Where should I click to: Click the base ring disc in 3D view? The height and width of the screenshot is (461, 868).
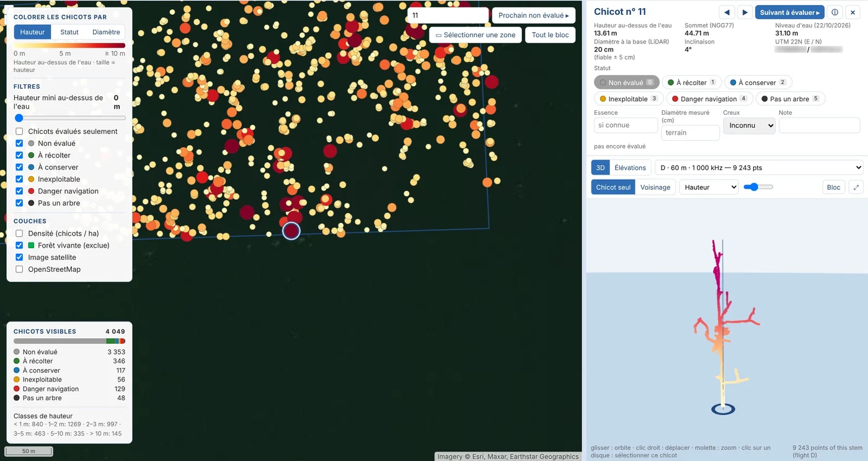click(722, 409)
